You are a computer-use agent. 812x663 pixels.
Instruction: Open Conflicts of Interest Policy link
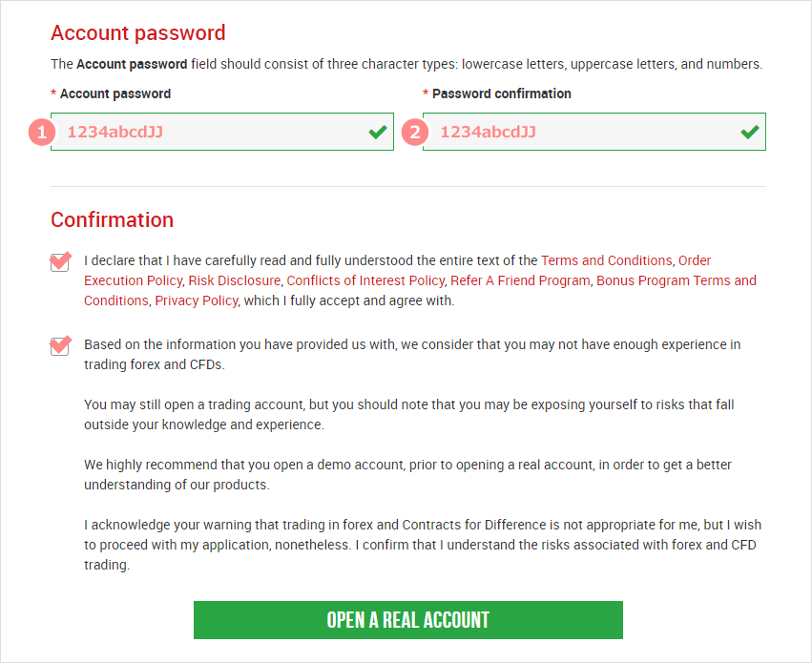[x=365, y=280]
